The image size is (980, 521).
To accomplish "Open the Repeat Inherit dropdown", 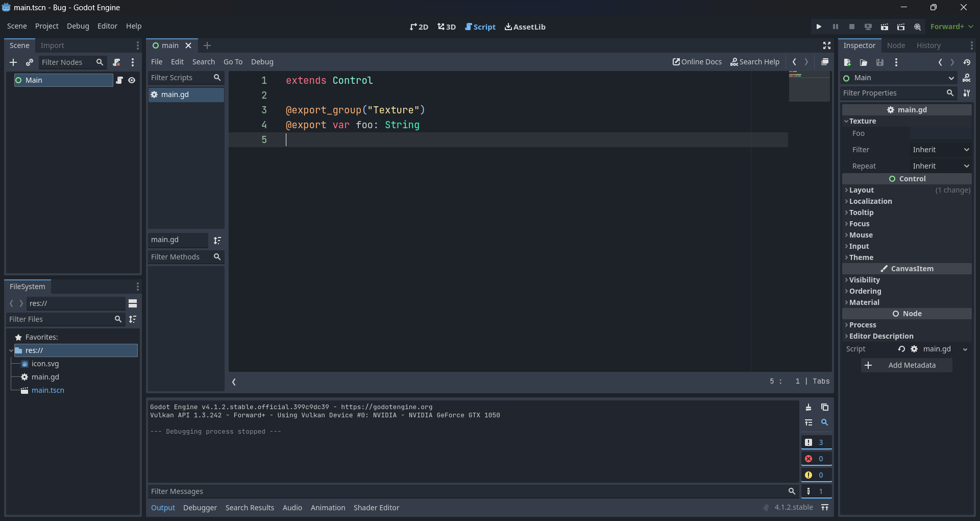I will pyautogui.click(x=941, y=165).
